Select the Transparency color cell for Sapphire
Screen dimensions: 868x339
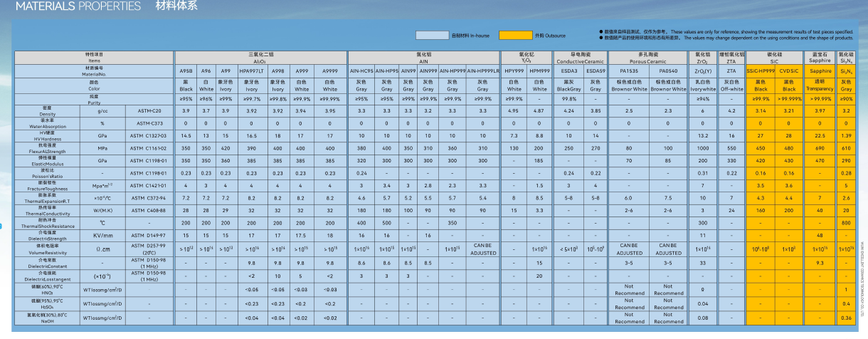click(x=821, y=85)
